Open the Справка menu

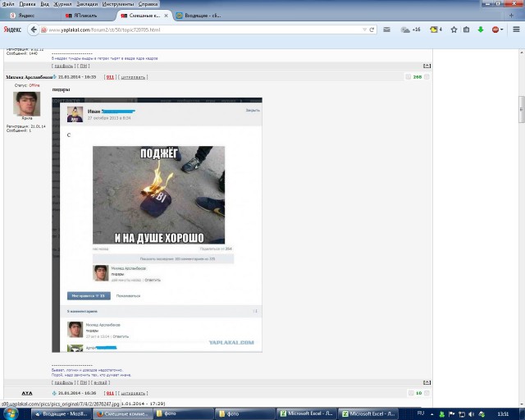point(148,4)
